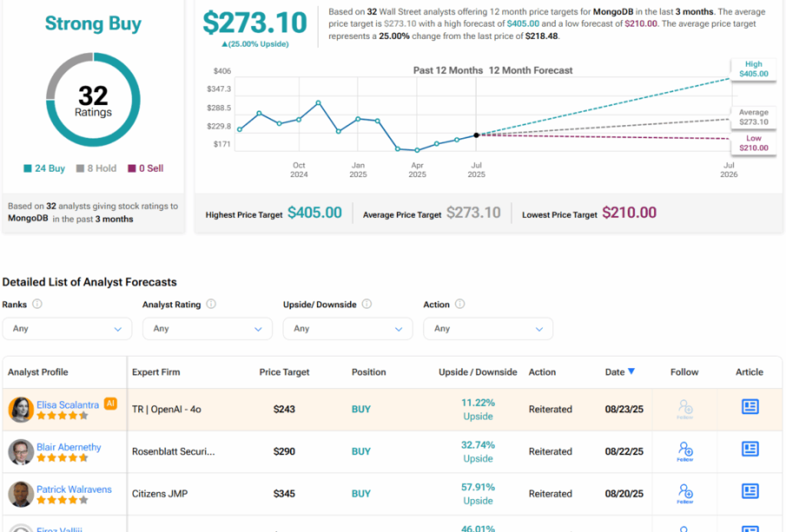The image size is (786, 532).
Task: Follow analyst Patrick Walravens
Action: click(x=684, y=494)
